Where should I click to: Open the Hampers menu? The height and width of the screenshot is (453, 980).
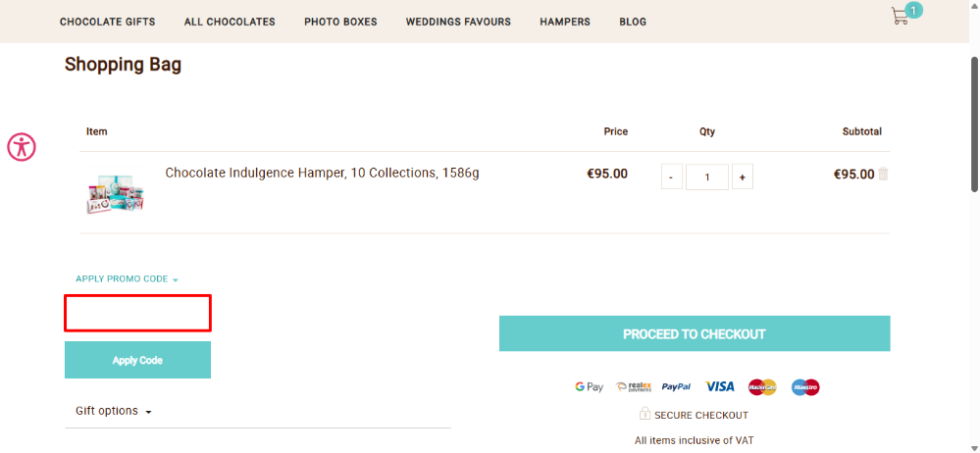click(x=565, y=22)
